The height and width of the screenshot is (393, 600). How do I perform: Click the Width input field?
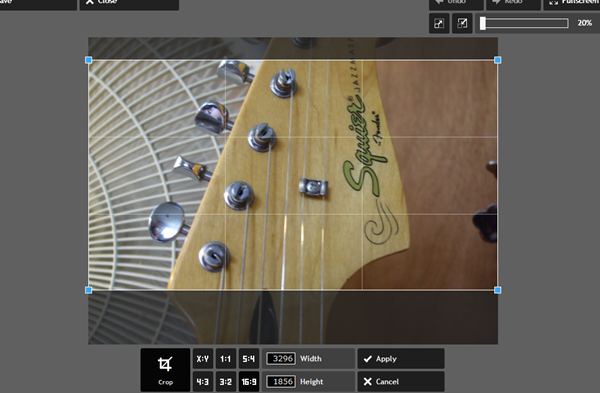click(281, 359)
